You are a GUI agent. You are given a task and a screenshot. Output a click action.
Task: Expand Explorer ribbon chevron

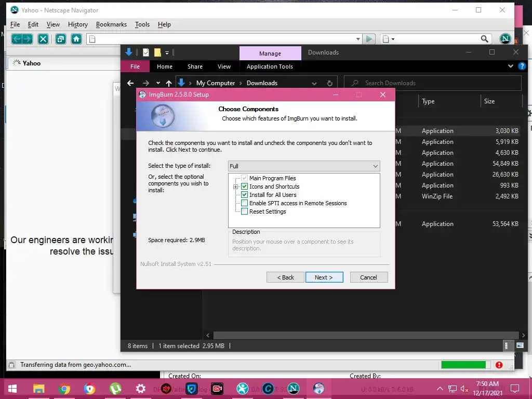(x=510, y=66)
